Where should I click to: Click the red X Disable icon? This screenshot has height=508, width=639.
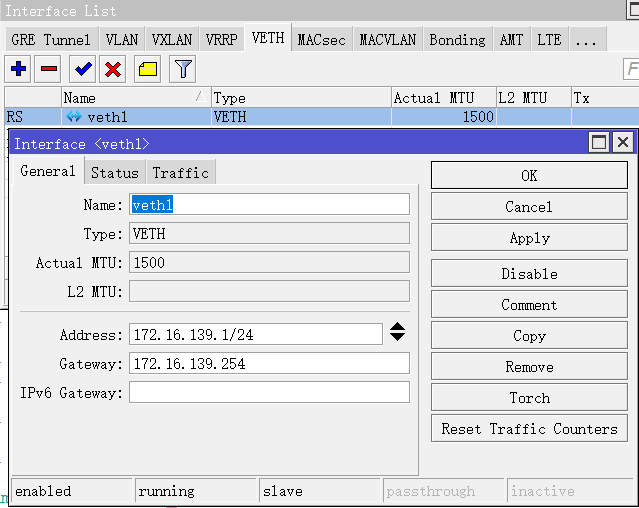pos(114,69)
